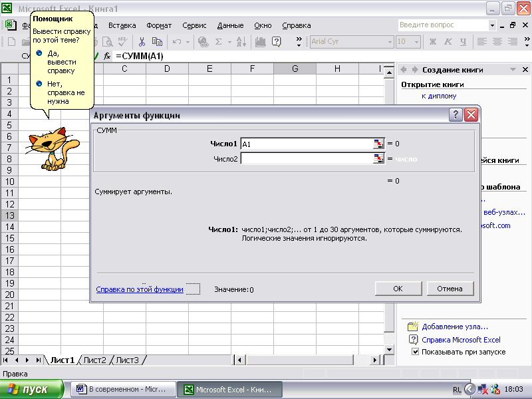Click horizontal scrollbar right arrow

374,360
